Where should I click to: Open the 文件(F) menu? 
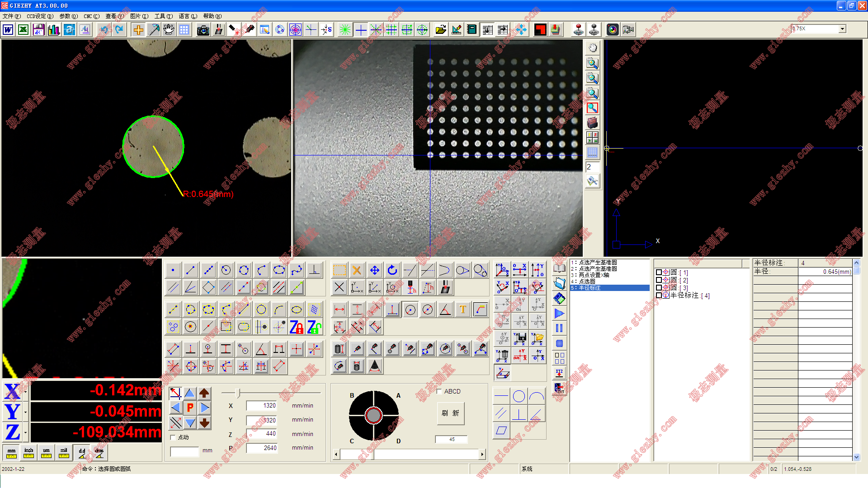(11, 16)
